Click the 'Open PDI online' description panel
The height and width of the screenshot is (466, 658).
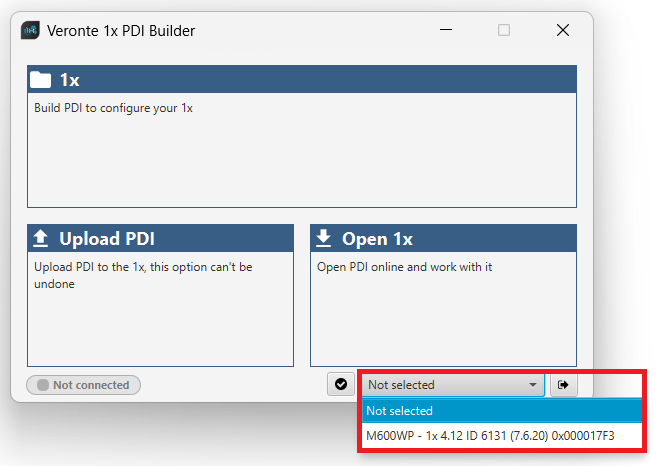click(443, 308)
